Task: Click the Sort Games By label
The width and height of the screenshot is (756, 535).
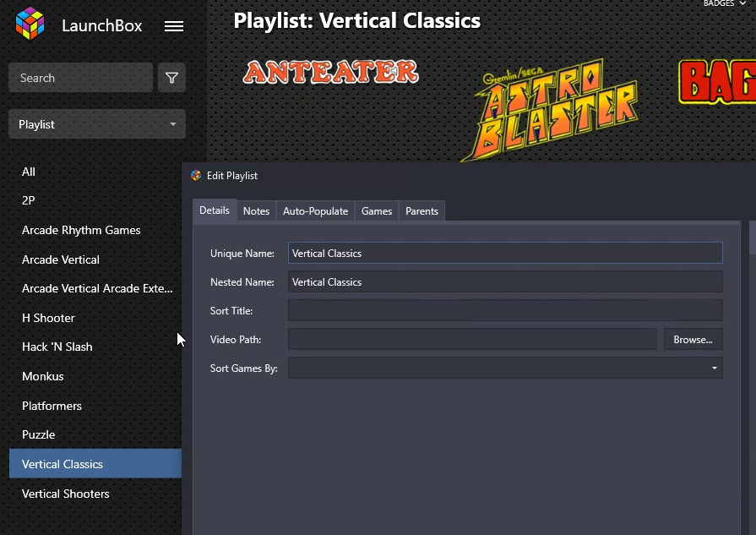Action: 244,368
